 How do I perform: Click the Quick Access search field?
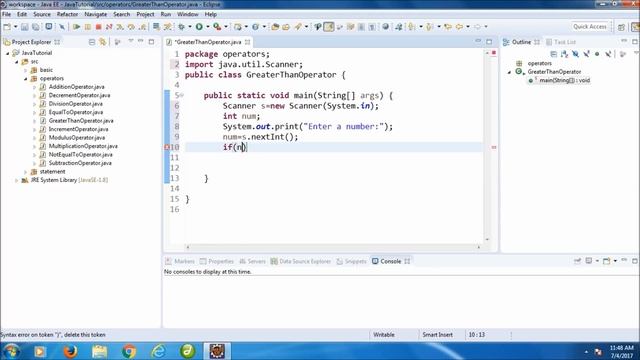590,27
